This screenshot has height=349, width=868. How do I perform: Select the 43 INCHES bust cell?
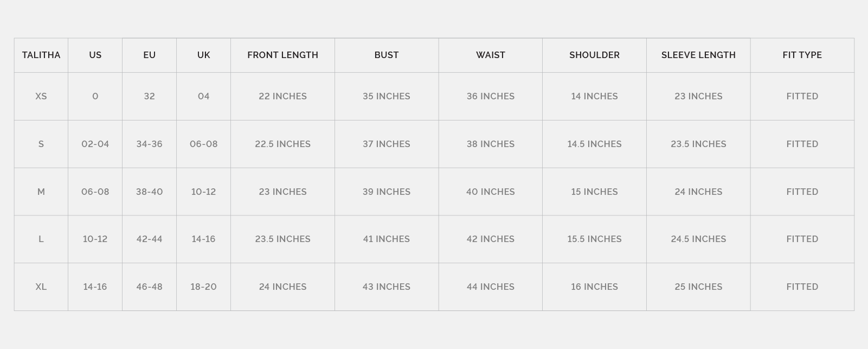tap(387, 287)
